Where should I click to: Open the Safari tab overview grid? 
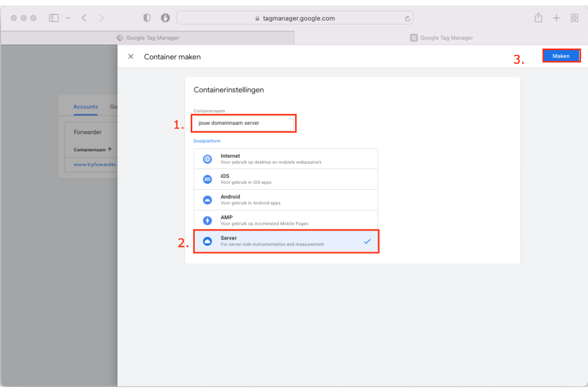coord(575,18)
